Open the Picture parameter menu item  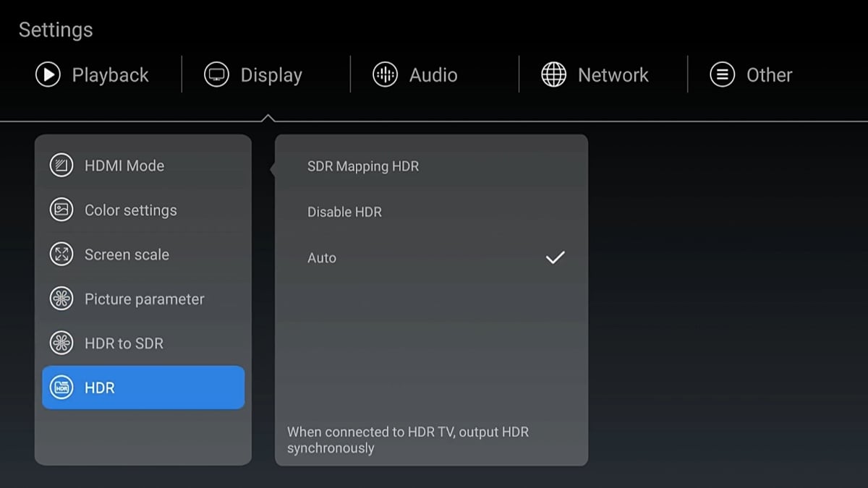[x=143, y=299]
